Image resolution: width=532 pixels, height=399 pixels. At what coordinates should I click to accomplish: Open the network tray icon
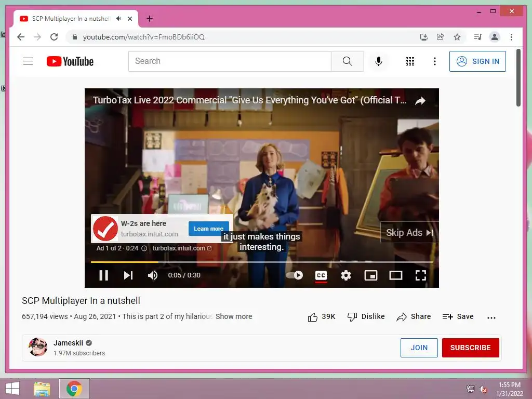coord(470,389)
